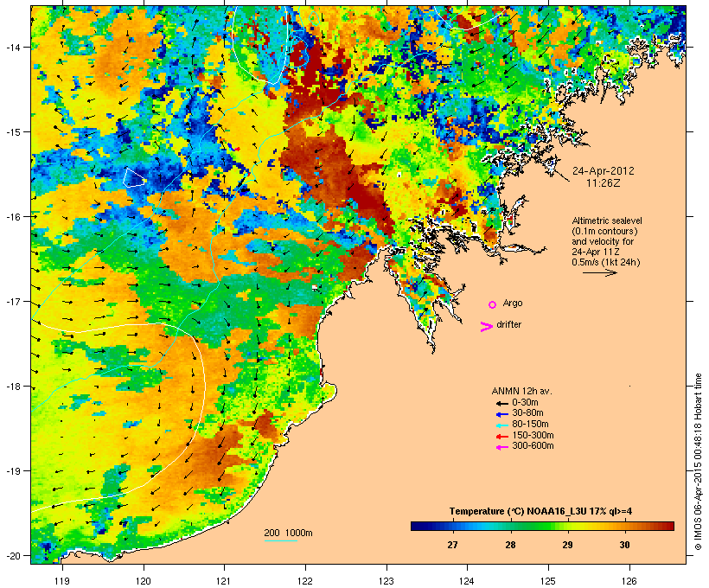Image resolution: width=709 pixels, height=588 pixels.
Task: Click the latitude label -17
Action: pyautogui.click(x=12, y=301)
